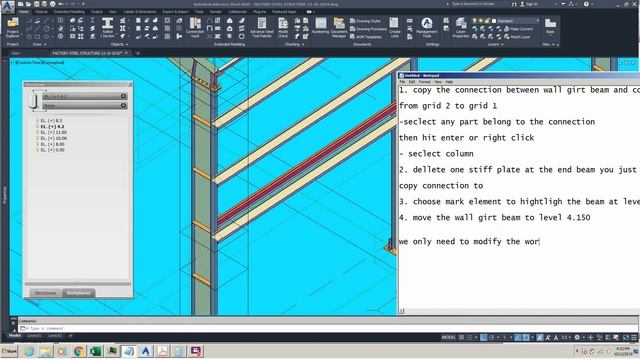Open Layer Properties
Image resolution: width=640 pixels, height=360 pixels.
(461, 28)
